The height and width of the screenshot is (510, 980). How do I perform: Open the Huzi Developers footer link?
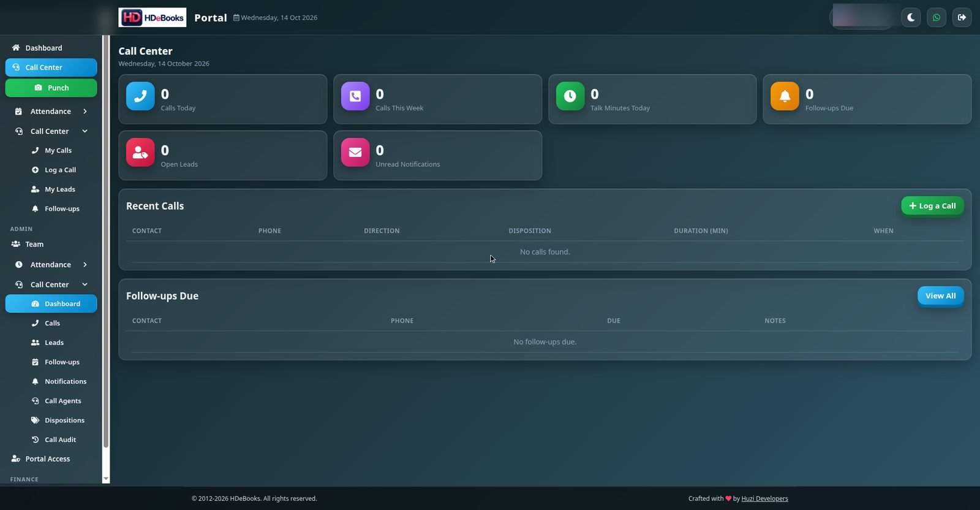(764, 499)
